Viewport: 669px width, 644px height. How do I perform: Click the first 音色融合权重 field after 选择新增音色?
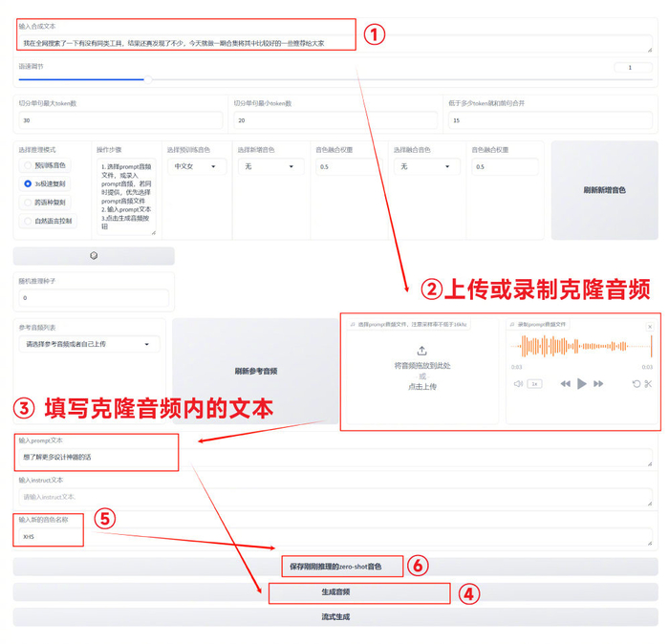point(349,167)
